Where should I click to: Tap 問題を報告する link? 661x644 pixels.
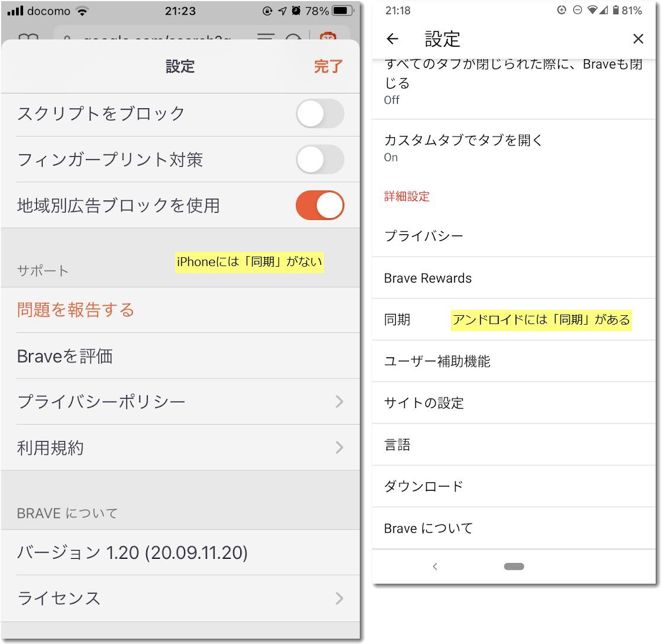click(x=76, y=310)
